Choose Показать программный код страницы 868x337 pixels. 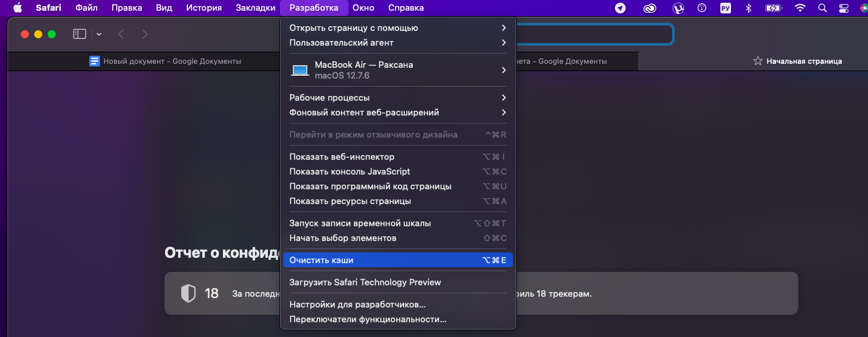(x=398, y=186)
